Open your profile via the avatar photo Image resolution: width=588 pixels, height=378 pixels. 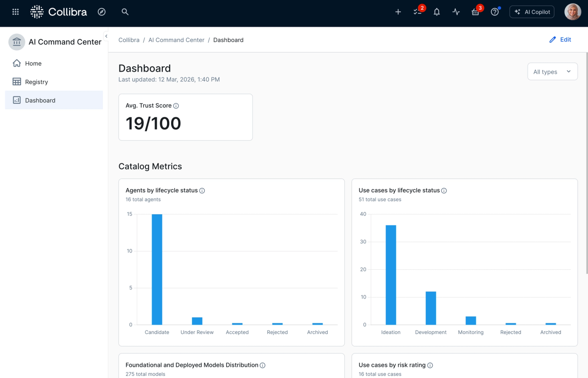point(572,11)
